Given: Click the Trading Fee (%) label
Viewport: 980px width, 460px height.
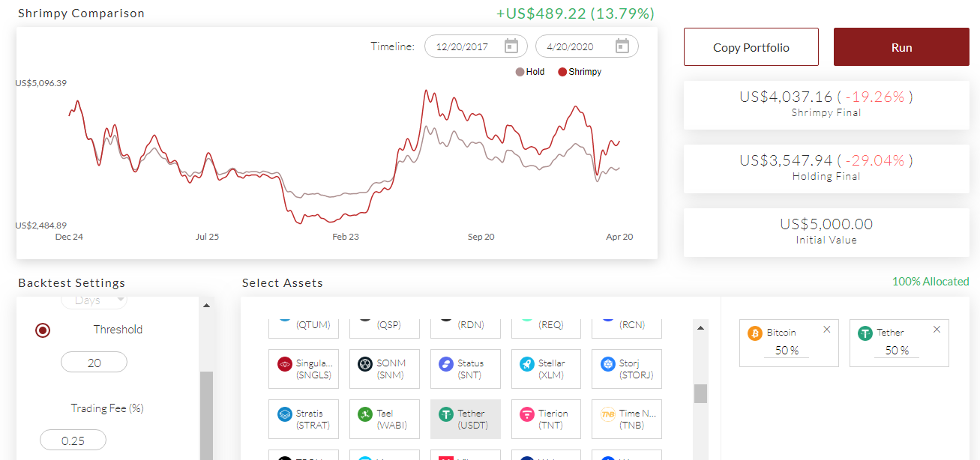Looking at the screenshot, I should (x=107, y=408).
